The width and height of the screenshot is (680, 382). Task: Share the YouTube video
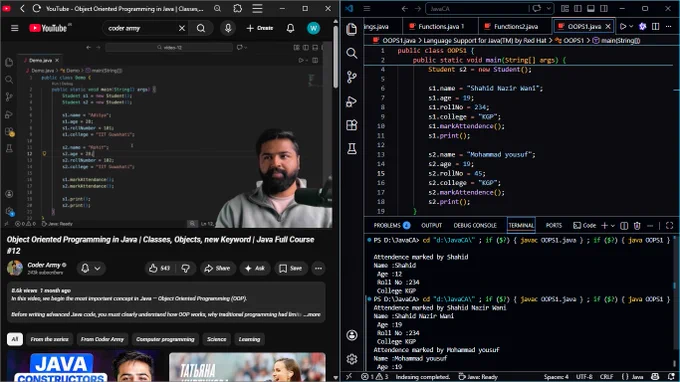(x=217, y=268)
